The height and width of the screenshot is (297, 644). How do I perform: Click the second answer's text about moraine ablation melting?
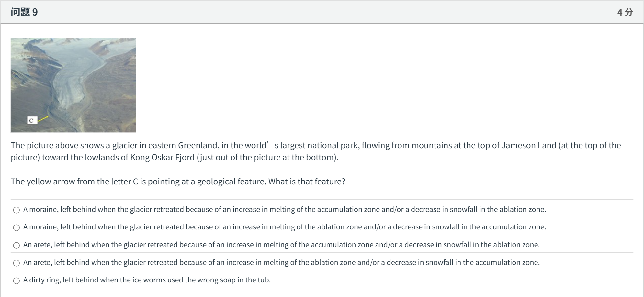pyautogui.click(x=285, y=227)
